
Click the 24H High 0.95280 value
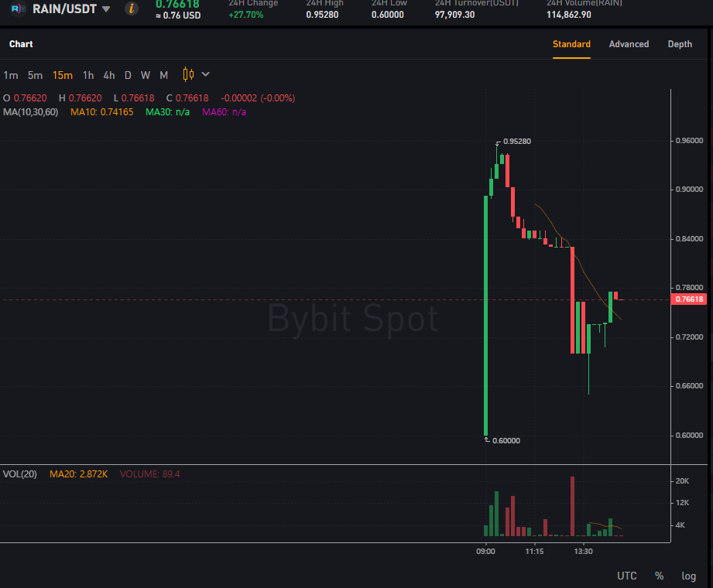(322, 15)
